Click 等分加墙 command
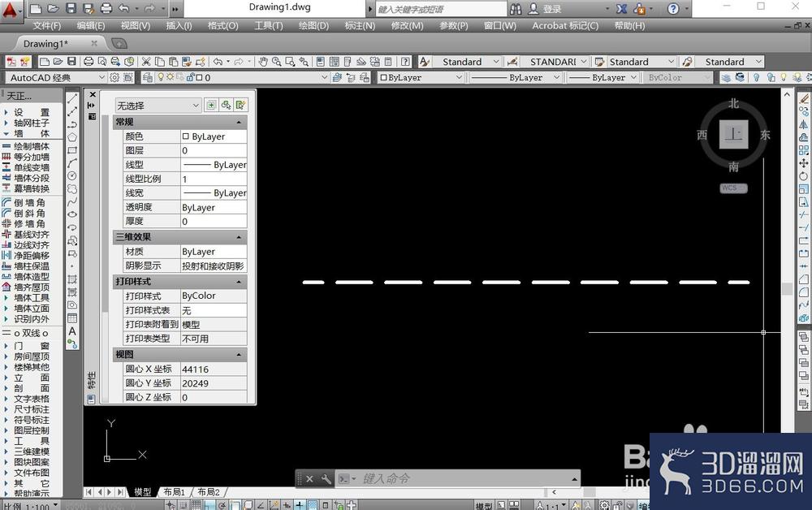 [x=32, y=157]
